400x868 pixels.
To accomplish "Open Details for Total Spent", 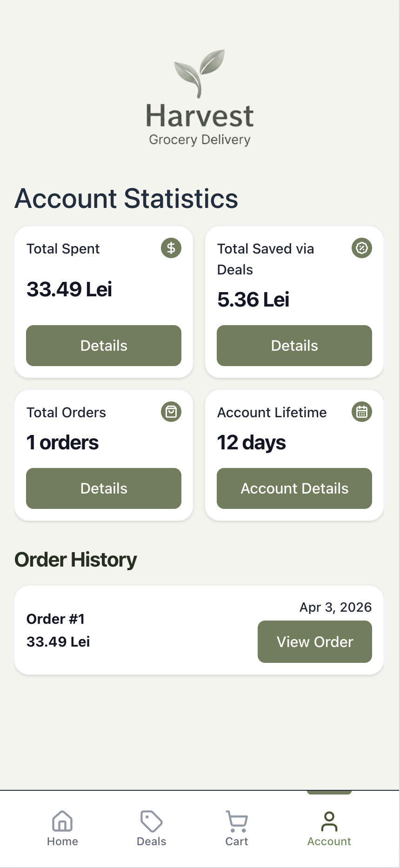I will coord(104,346).
